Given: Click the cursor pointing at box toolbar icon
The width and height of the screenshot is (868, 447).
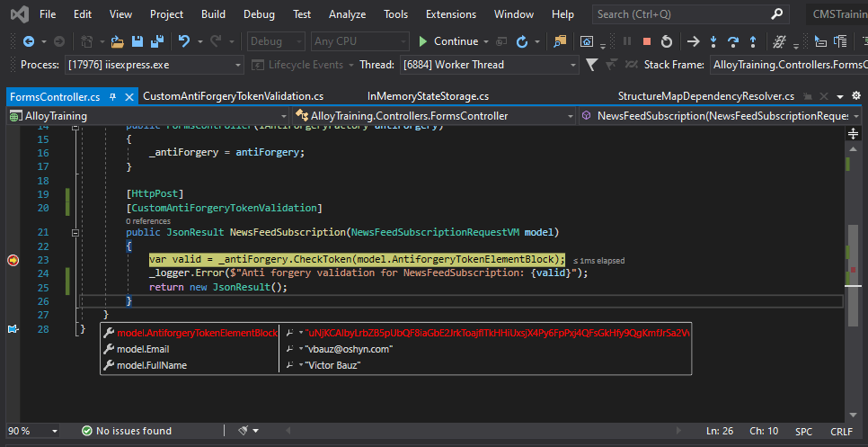Looking at the screenshot, I should tap(820, 41).
